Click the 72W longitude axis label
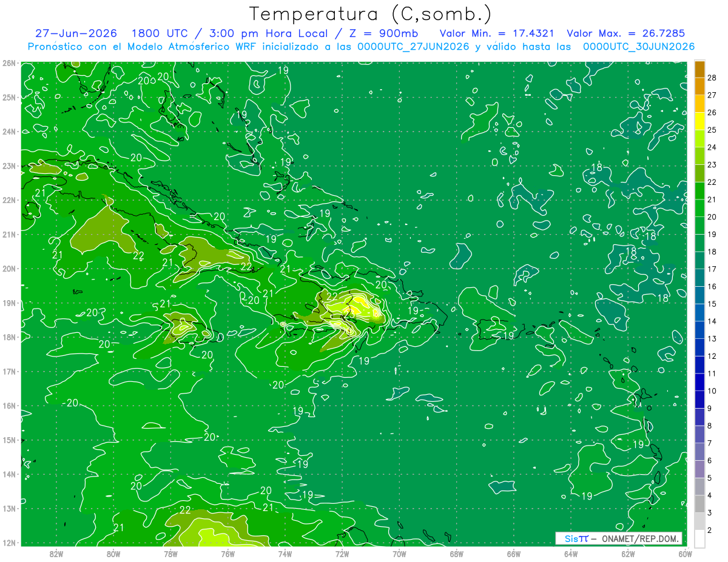This screenshot has width=728, height=562. point(342,553)
